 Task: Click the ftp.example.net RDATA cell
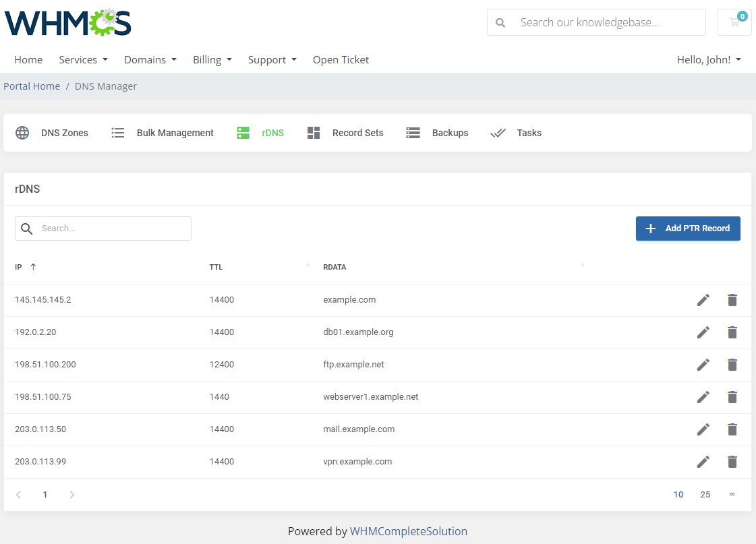353,364
